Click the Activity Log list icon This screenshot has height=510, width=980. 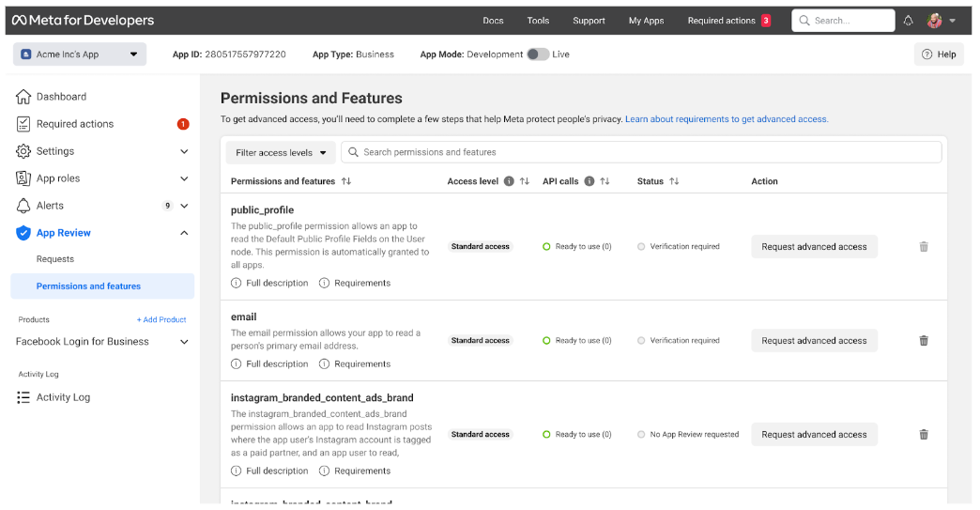pyautogui.click(x=23, y=397)
